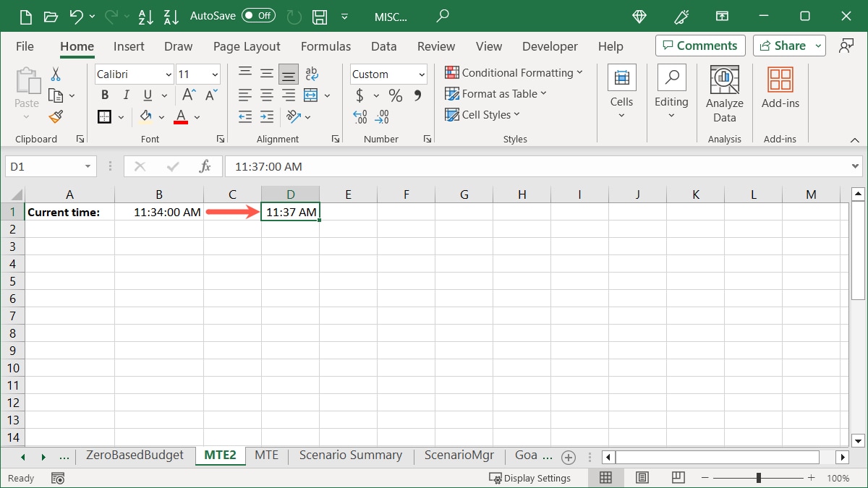Click the Percent Style icon
868x488 pixels.
pos(395,95)
